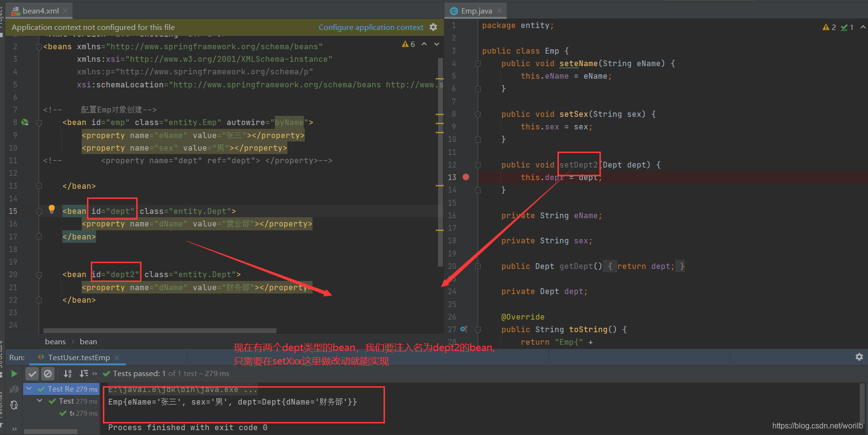Screen dimensions: 868x435
Task: Select TestUser.testEmp run tab
Action: 79,358
